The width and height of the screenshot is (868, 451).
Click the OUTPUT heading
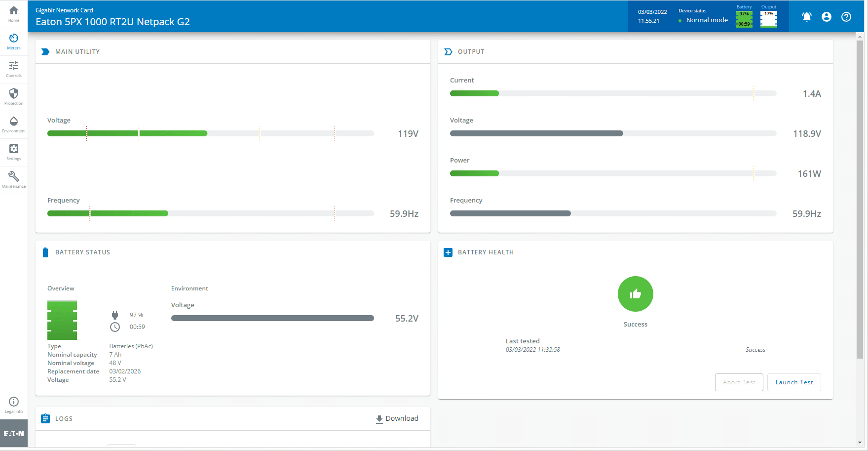[x=471, y=52]
